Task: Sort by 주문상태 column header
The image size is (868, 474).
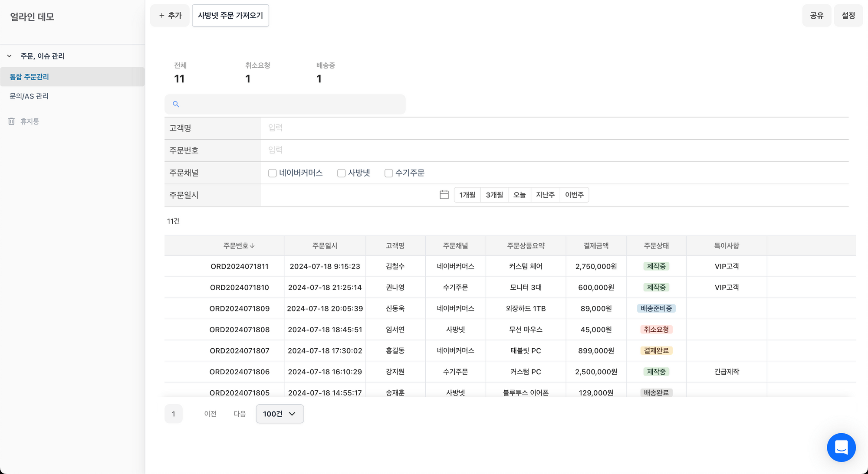Action: click(657, 246)
